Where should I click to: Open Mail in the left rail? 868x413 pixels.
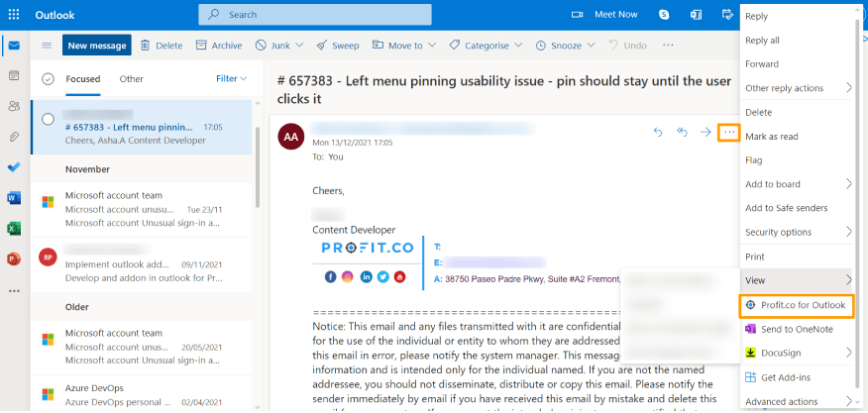14,46
